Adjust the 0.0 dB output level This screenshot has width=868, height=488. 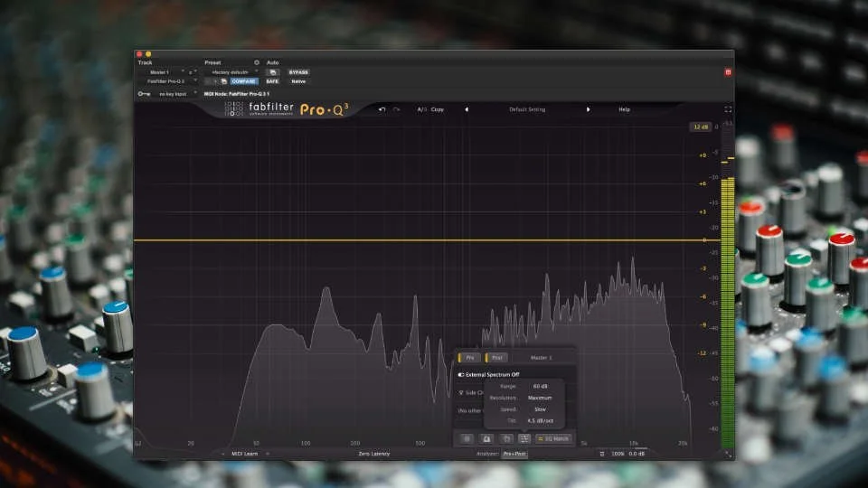[637, 454]
